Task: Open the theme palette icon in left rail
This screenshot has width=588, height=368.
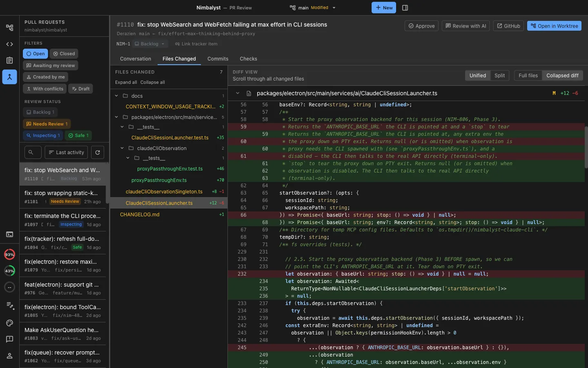Action: (x=9, y=323)
